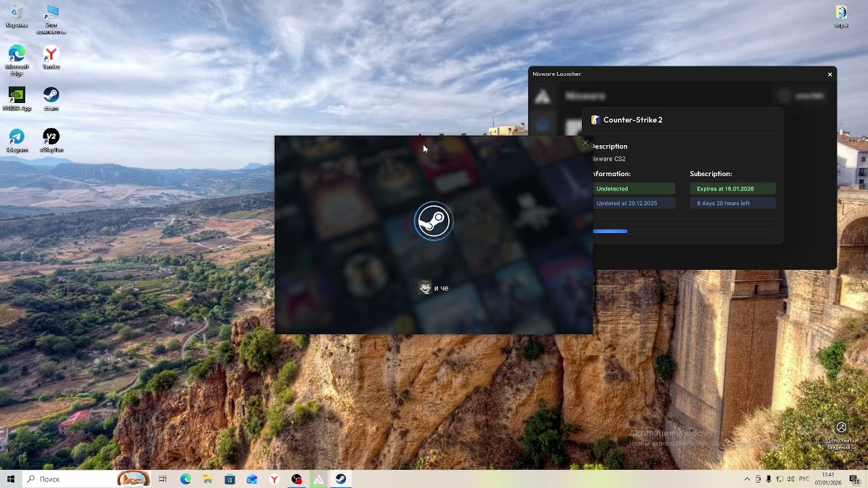The height and width of the screenshot is (488, 868).
Task: Open the Recycle Bin desktop icon
Action: coord(16,18)
